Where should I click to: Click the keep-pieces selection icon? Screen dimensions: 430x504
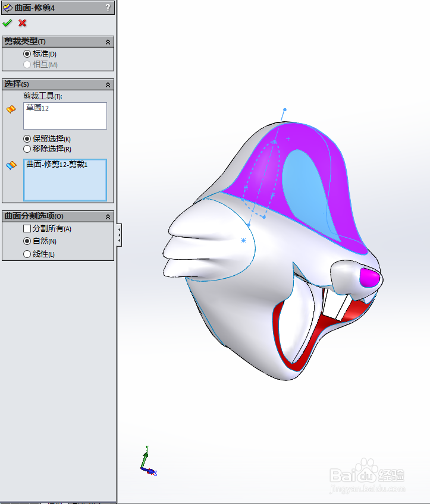click(x=11, y=165)
